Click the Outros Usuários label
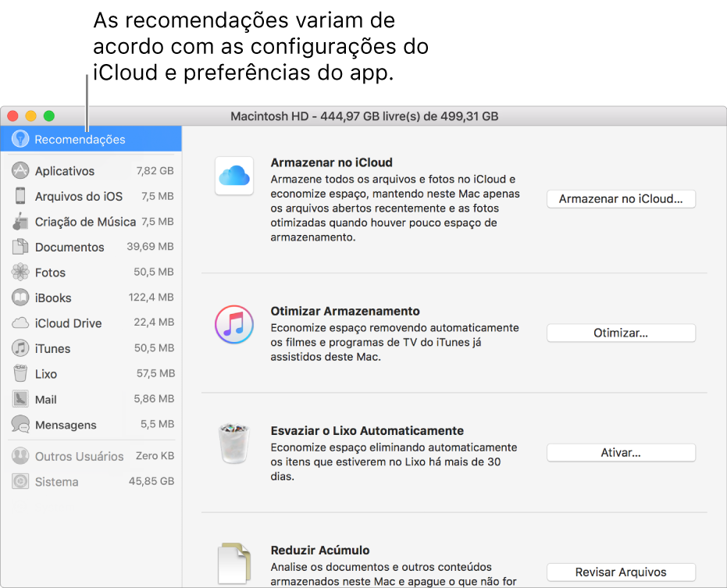Screen dimensions: 727x588 (x=80, y=456)
